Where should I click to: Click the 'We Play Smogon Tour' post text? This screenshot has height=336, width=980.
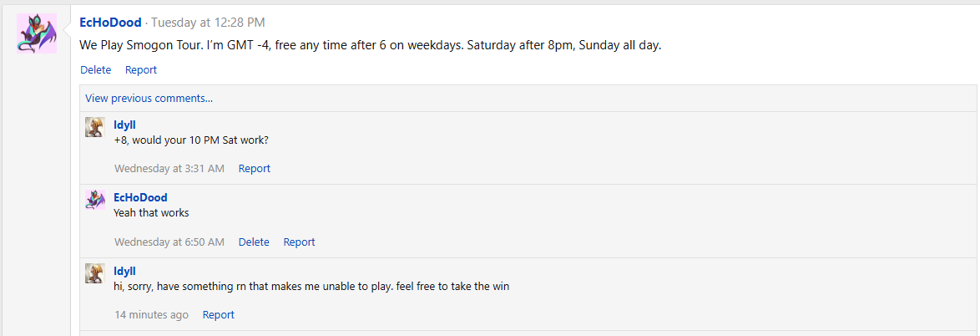(x=370, y=46)
